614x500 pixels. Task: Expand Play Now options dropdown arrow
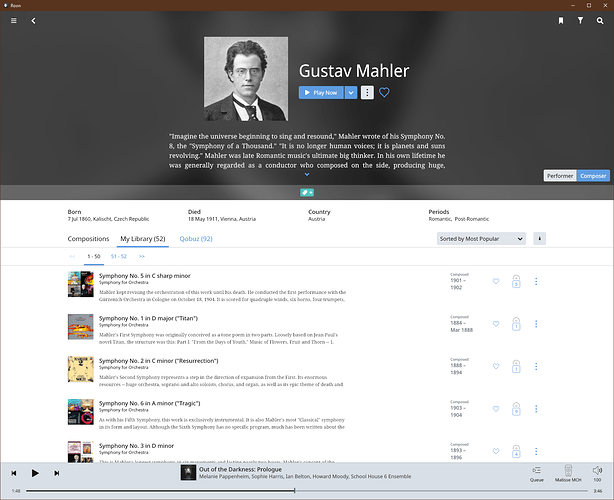[351, 93]
